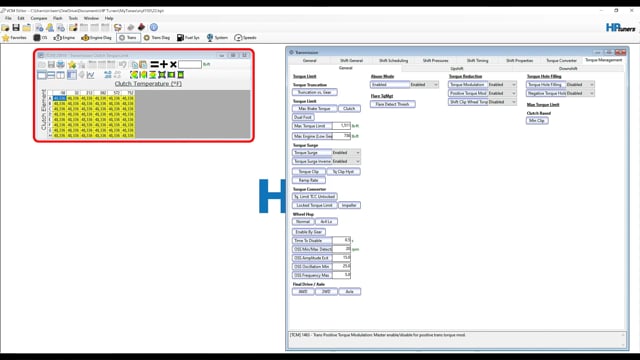Save the tune file in main toolbar
This screenshot has width=640, height=360.
(x=16, y=27)
